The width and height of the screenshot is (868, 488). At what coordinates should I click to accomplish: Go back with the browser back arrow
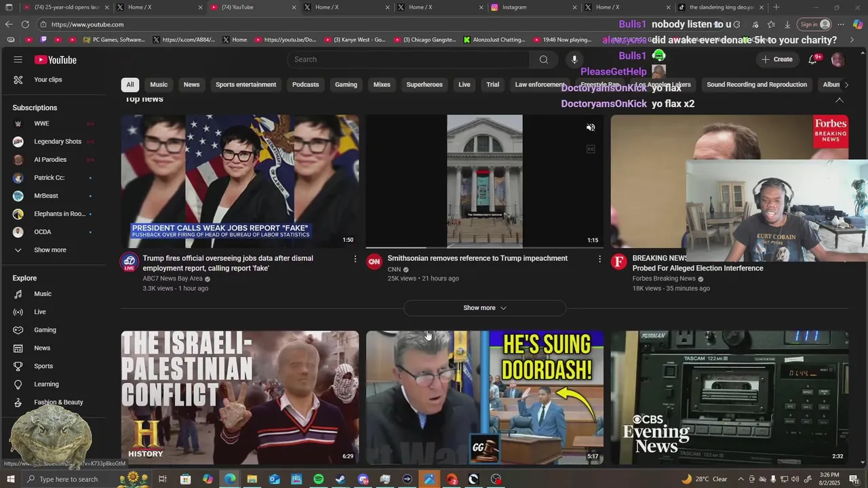click(9, 24)
